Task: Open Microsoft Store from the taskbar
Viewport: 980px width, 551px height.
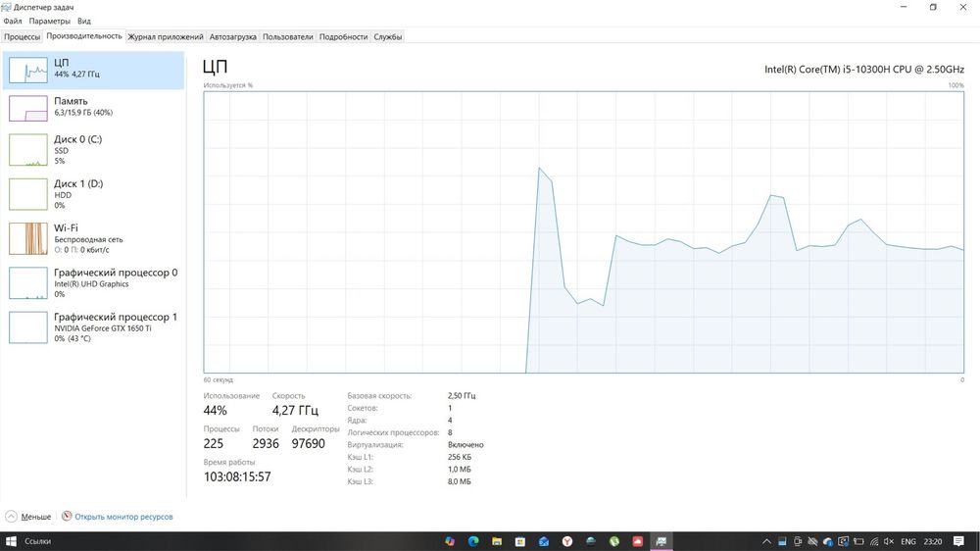Action: [520, 541]
